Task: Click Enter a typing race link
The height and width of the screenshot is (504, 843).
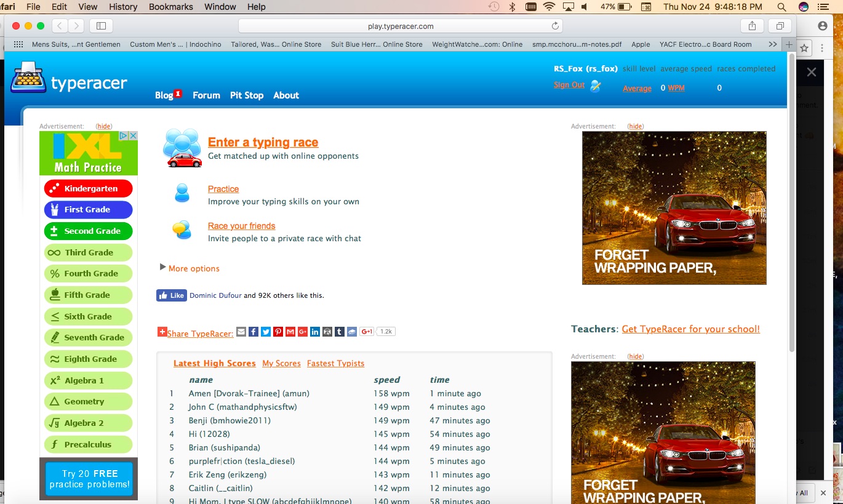Action: 263,142
